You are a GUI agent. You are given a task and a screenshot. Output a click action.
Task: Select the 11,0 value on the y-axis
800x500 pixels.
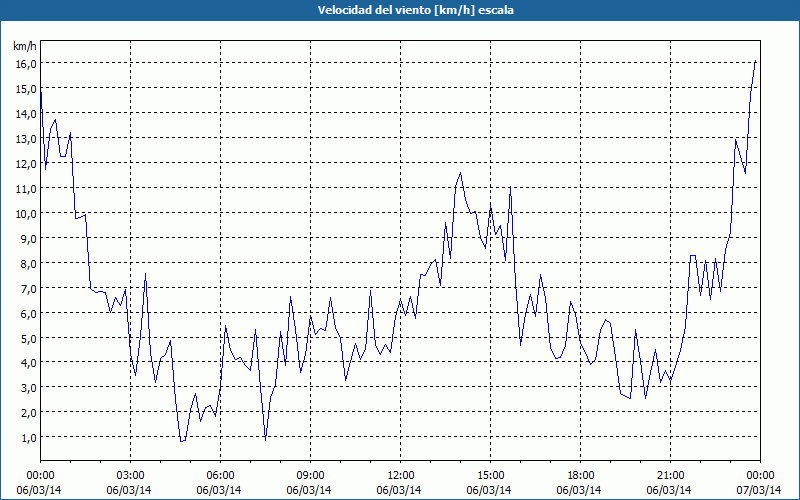pos(26,189)
